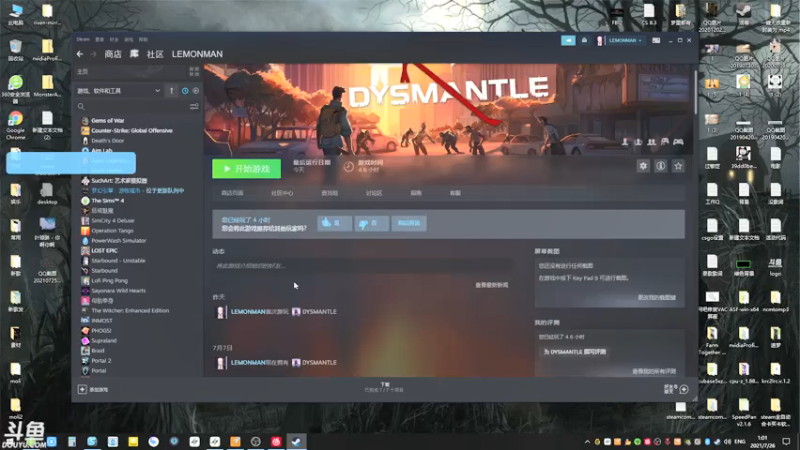Select Sayonara Wild Hearts entry
Screen dimensions: 800x450
tap(118, 291)
